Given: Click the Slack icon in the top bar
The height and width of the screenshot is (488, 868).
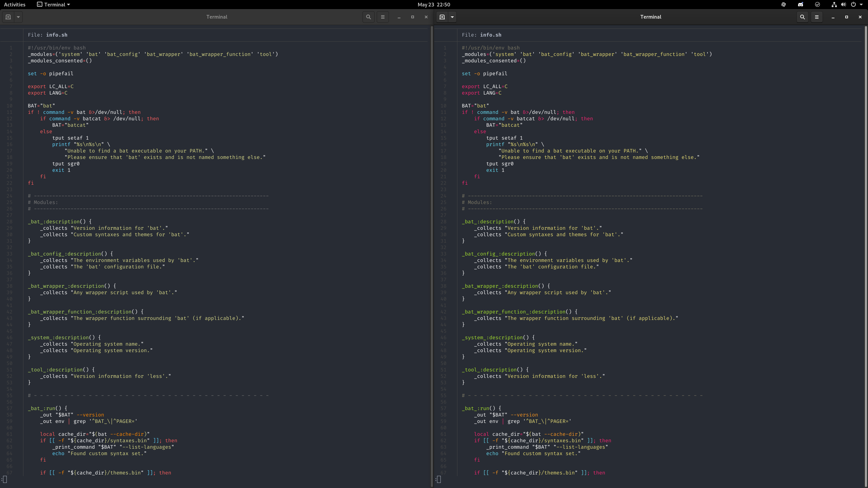Looking at the screenshot, I should tap(784, 4).
